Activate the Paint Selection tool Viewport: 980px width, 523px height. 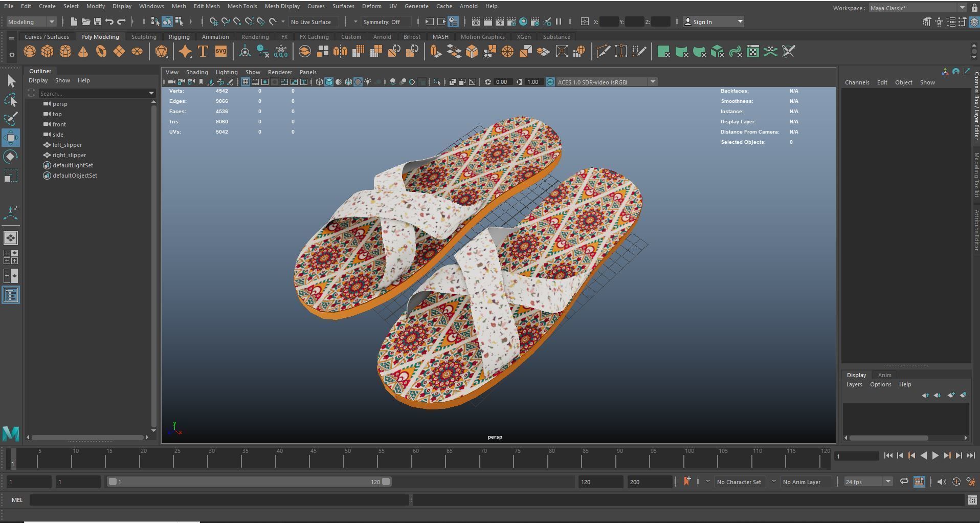(x=11, y=119)
